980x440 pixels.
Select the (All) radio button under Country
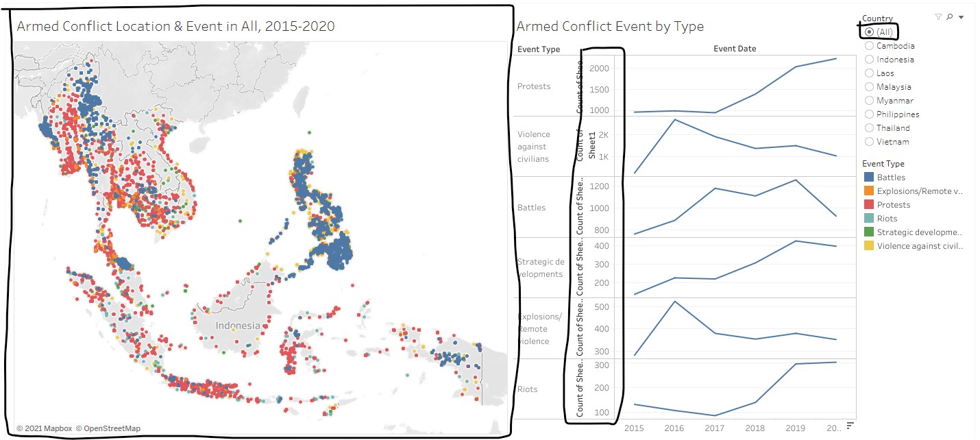(870, 32)
